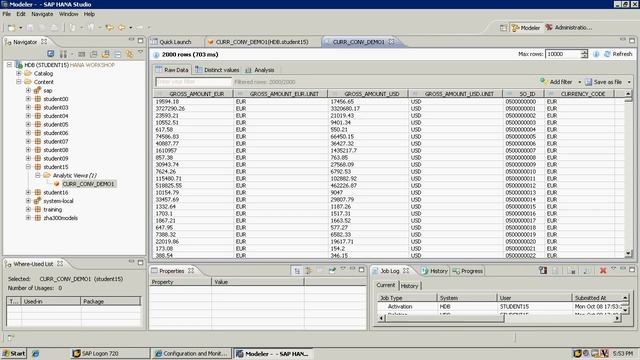The height and width of the screenshot is (360, 640).
Task: Click the Windows Start button
Action: pyautogui.click(x=14, y=353)
